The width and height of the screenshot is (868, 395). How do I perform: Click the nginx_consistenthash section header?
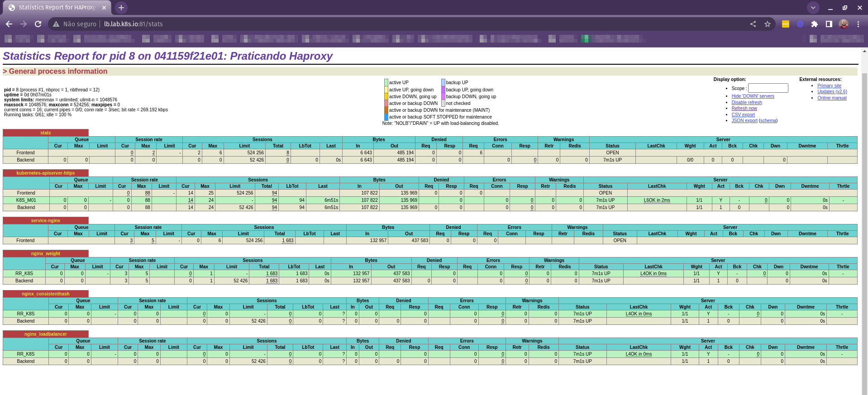(x=45, y=294)
